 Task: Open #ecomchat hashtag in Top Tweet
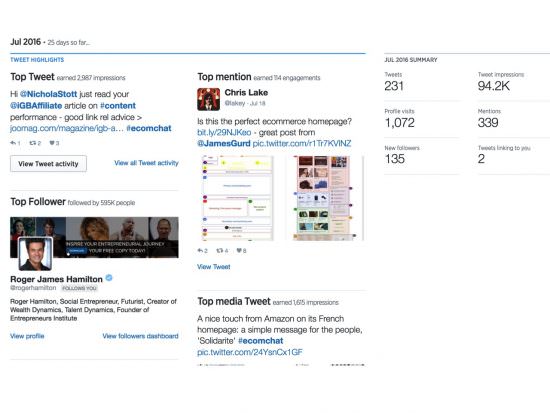149,128
